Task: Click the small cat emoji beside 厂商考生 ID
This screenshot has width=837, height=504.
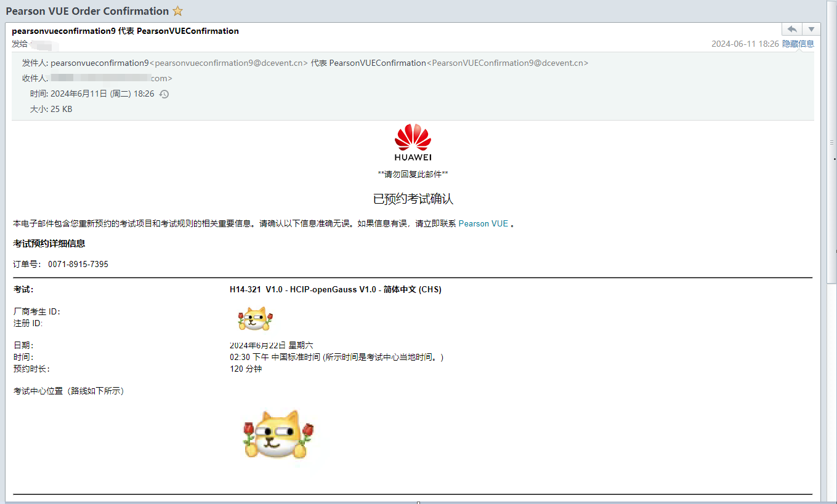Action: (254, 318)
